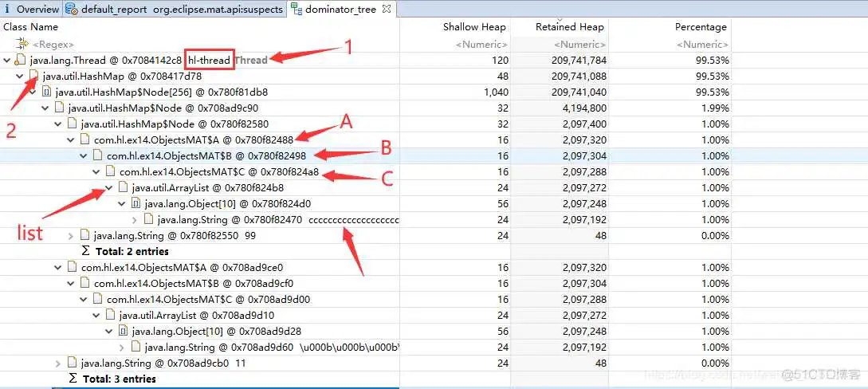868x389 pixels.
Task: Click the array icon of HashMap$Node[256] row
Action: (x=46, y=92)
